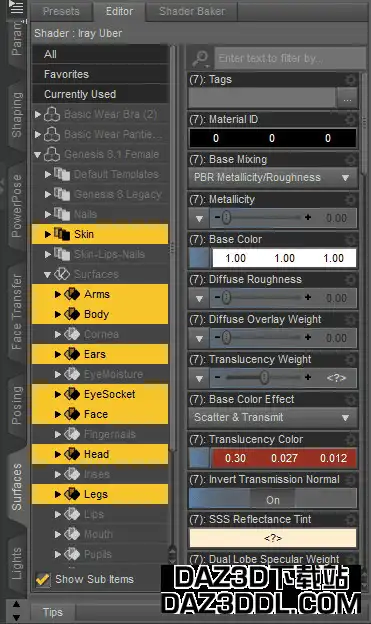
Task: Select the Favorites filter
Action: coord(100,74)
